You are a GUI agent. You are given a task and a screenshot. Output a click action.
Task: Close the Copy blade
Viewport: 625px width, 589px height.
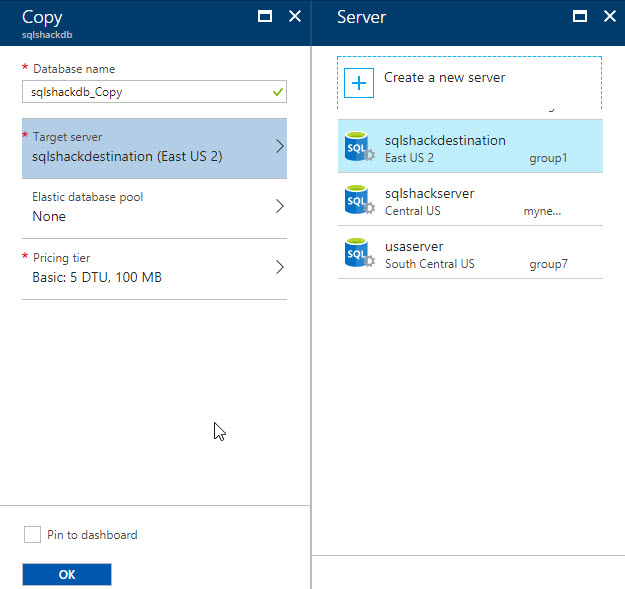(294, 16)
